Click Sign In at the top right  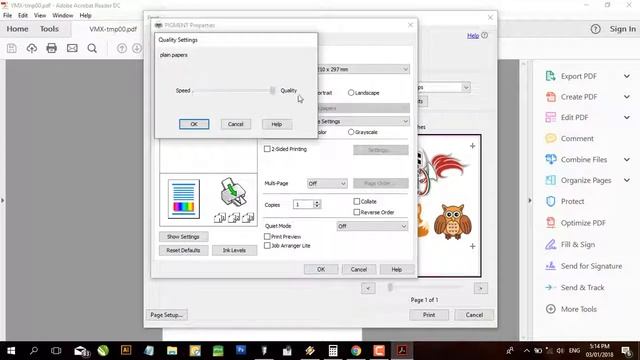[622, 29]
